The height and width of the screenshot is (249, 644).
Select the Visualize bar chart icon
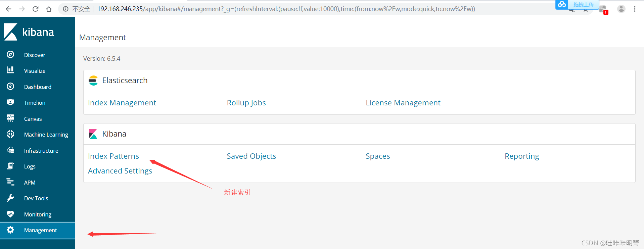coord(10,70)
